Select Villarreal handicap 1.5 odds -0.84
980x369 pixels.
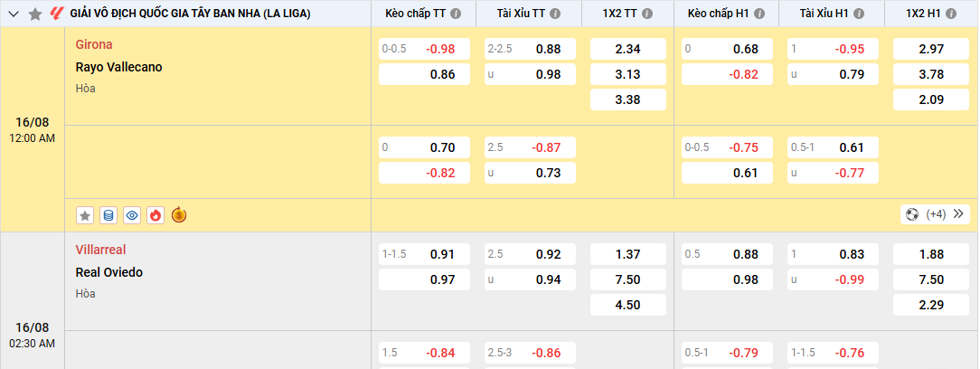424,353
